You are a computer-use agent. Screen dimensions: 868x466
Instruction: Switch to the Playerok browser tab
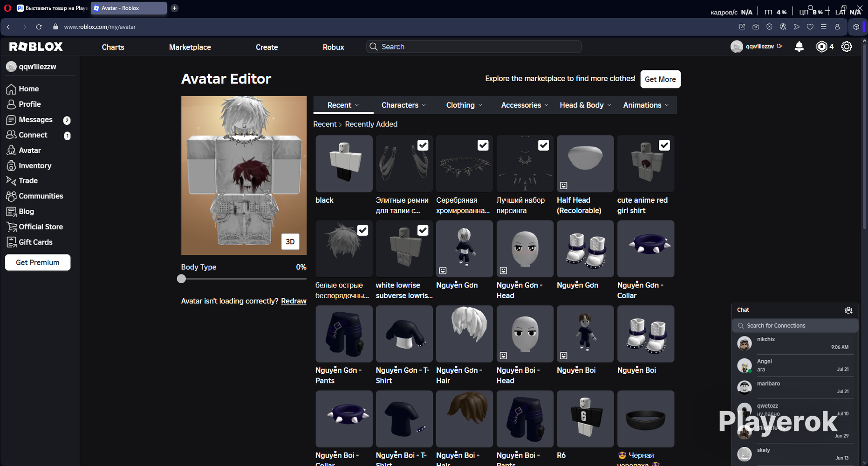[x=52, y=8]
